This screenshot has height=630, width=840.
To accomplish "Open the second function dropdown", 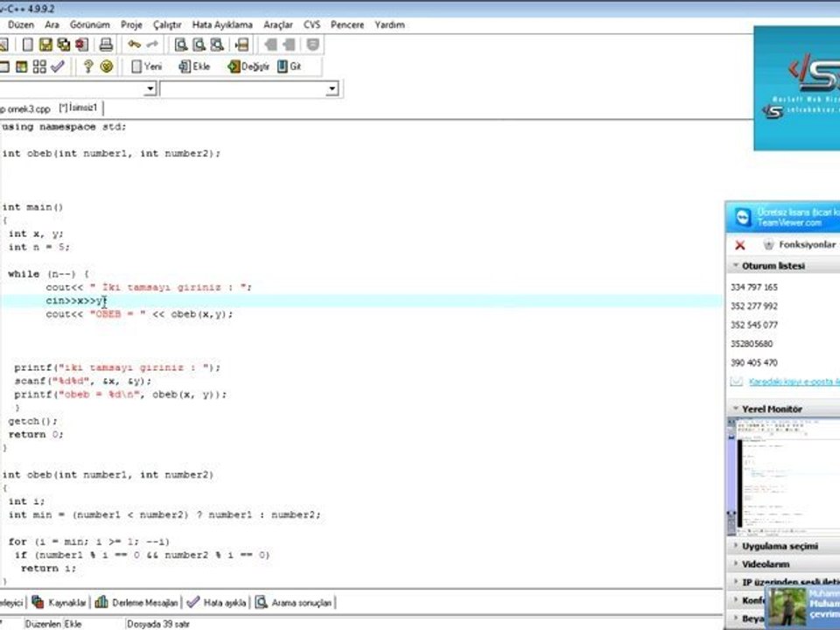I will click(x=332, y=89).
